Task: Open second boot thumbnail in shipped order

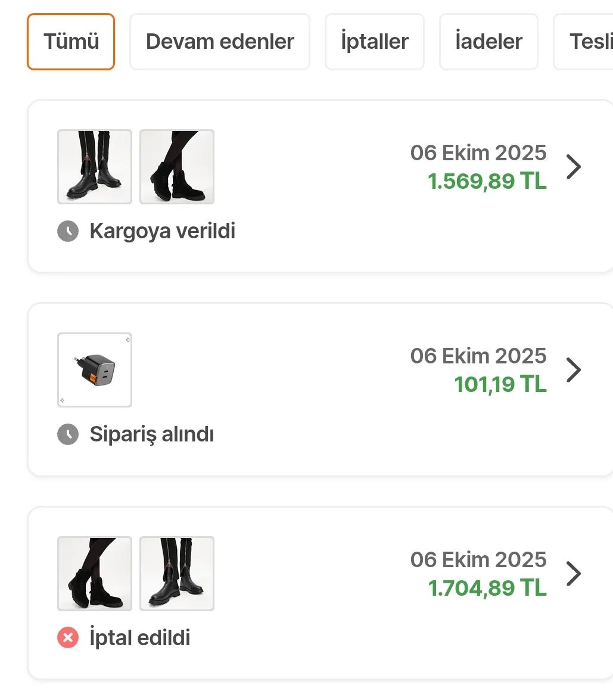Action: pyautogui.click(x=177, y=167)
